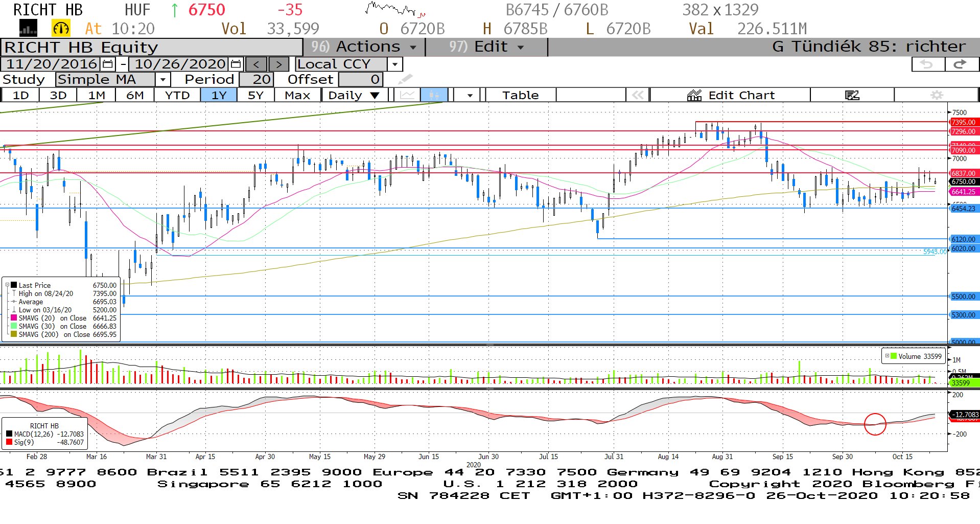
Task: Select the 1M range tab
Action: pyautogui.click(x=96, y=95)
